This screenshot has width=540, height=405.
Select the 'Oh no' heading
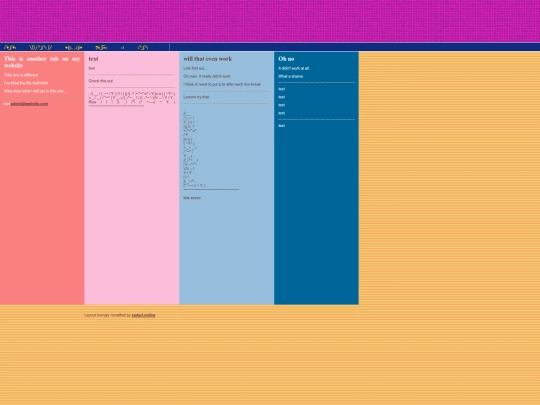click(x=286, y=59)
